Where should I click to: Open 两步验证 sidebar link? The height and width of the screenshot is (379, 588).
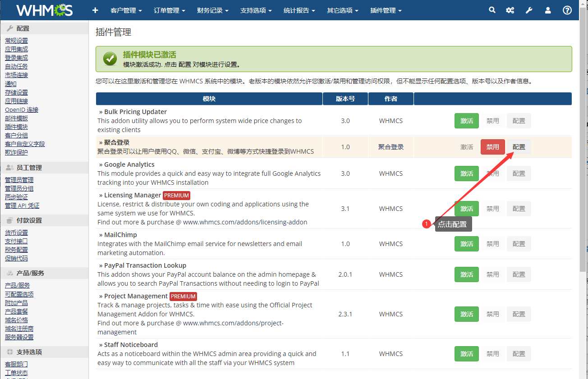pyautogui.click(x=16, y=197)
